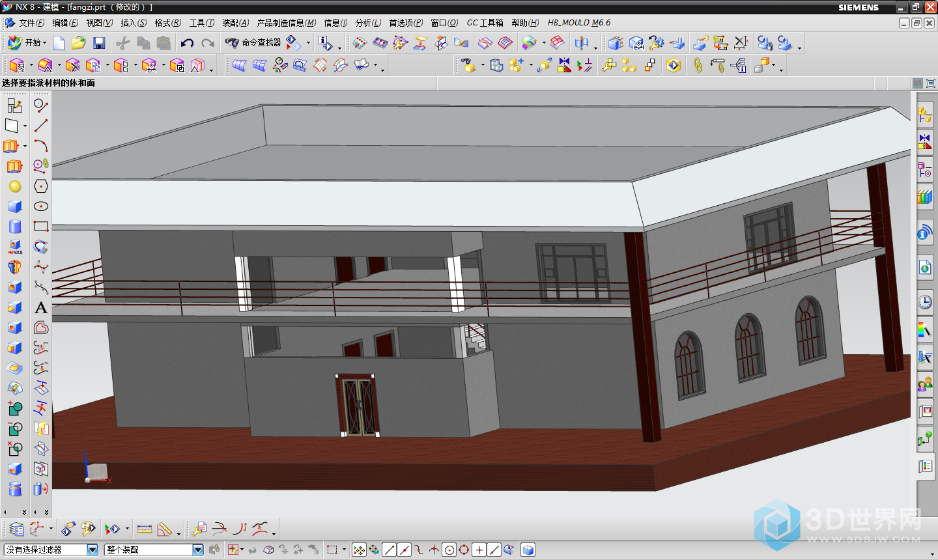
Task: Toggle the Arc Center snap option
Action: [449, 550]
